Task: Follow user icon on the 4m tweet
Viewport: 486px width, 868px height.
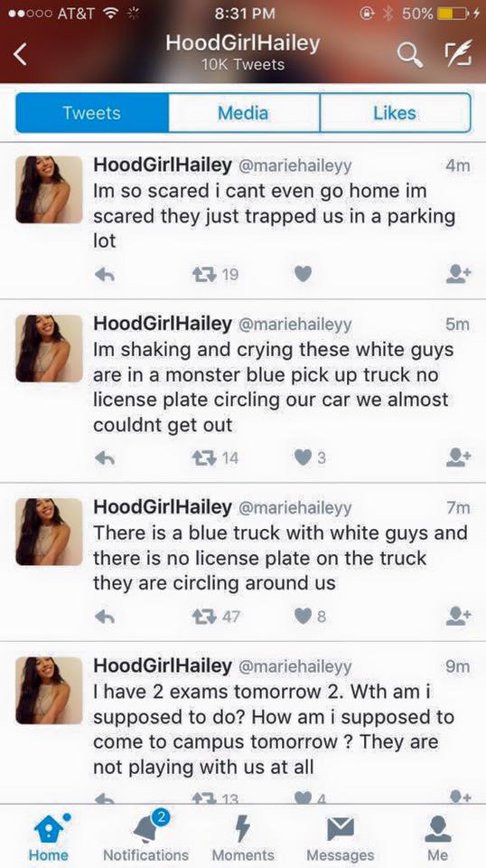Action: [x=458, y=274]
